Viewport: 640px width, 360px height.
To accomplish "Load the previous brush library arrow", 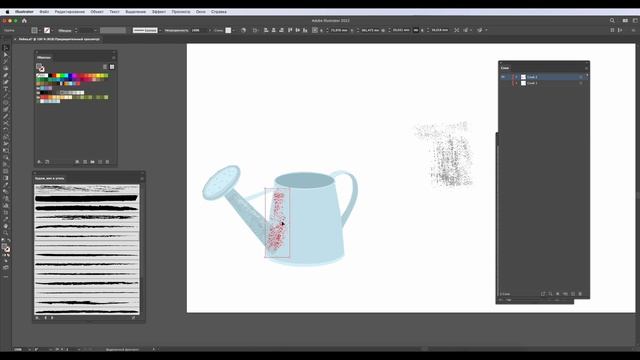I will pyautogui.click(x=45, y=318).
